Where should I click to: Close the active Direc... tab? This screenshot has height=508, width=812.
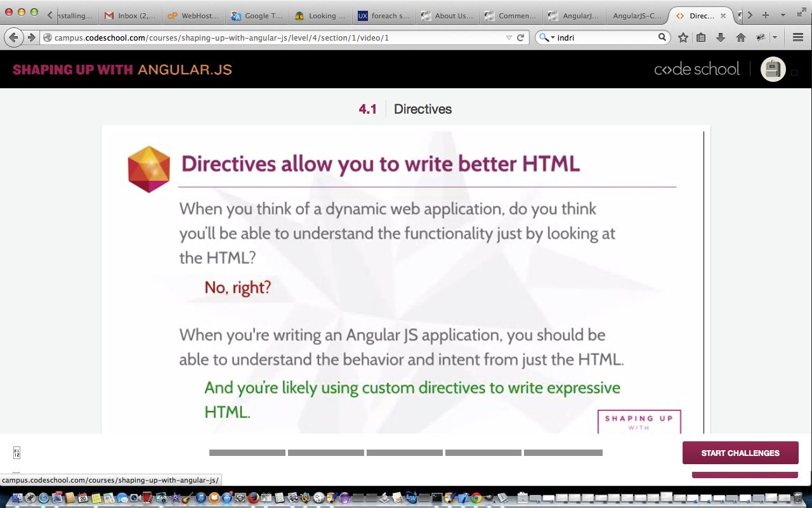tap(723, 16)
